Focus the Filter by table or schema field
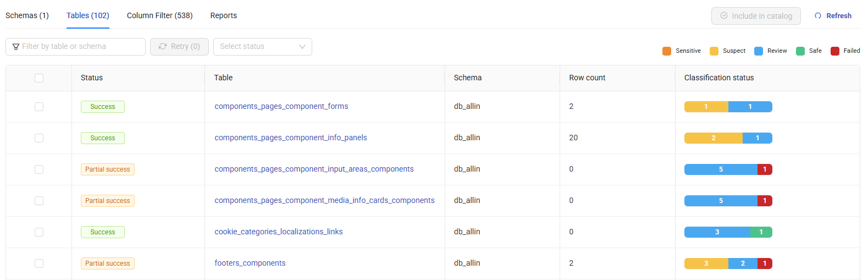 coord(80,47)
